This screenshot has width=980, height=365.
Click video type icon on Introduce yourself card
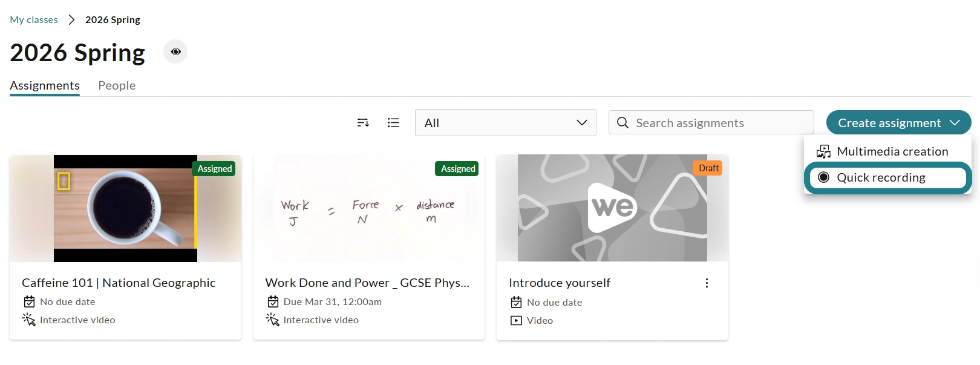516,321
